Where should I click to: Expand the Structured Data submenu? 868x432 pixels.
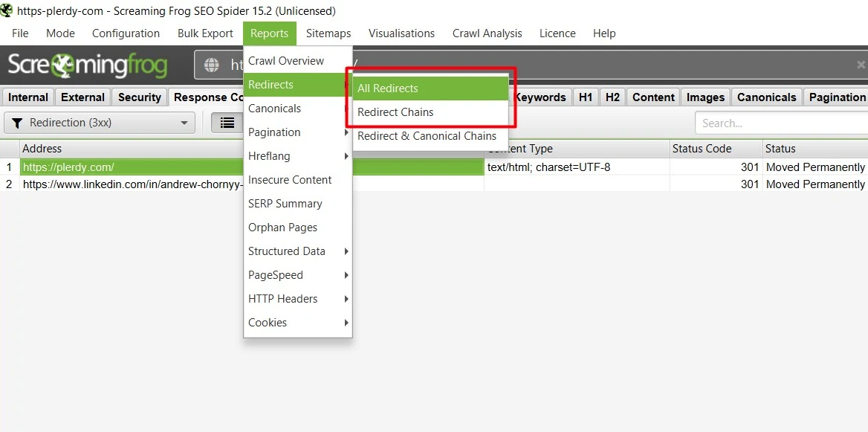coord(344,251)
